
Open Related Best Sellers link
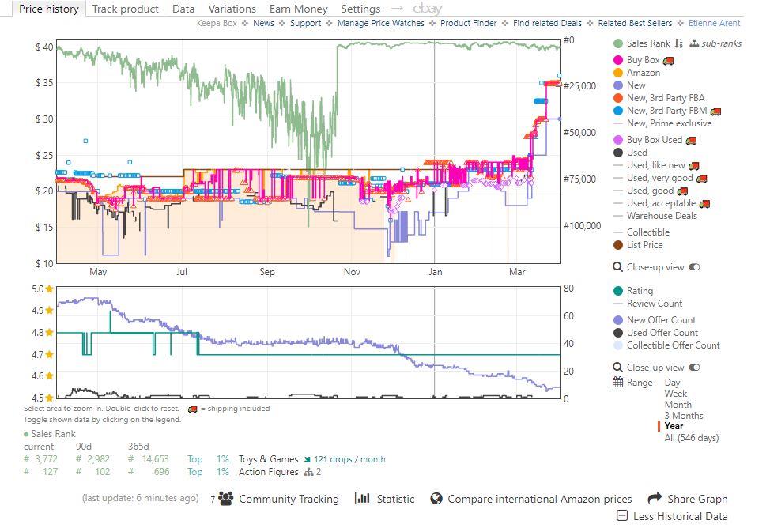tap(635, 23)
